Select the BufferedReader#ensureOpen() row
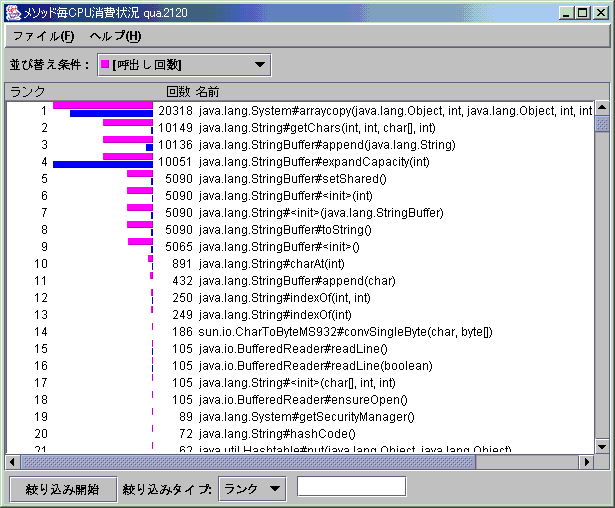Viewport: 615px width, 508px height. [x=300, y=399]
